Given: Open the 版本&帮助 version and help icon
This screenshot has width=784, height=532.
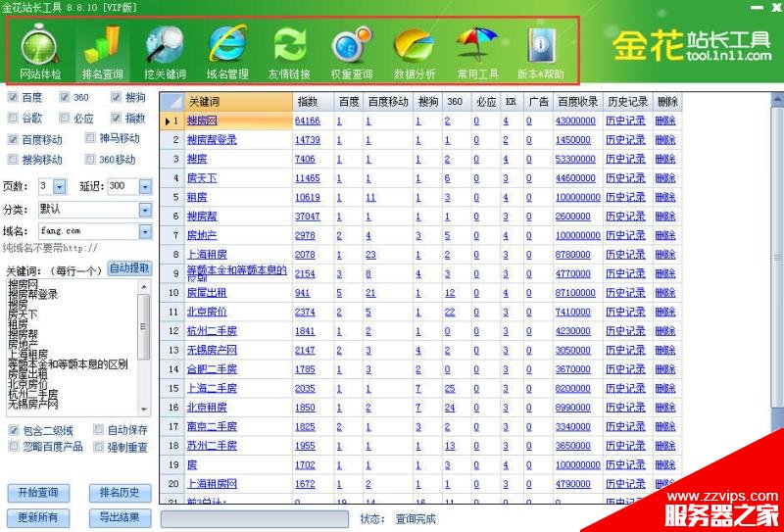Looking at the screenshot, I should (x=541, y=52).
